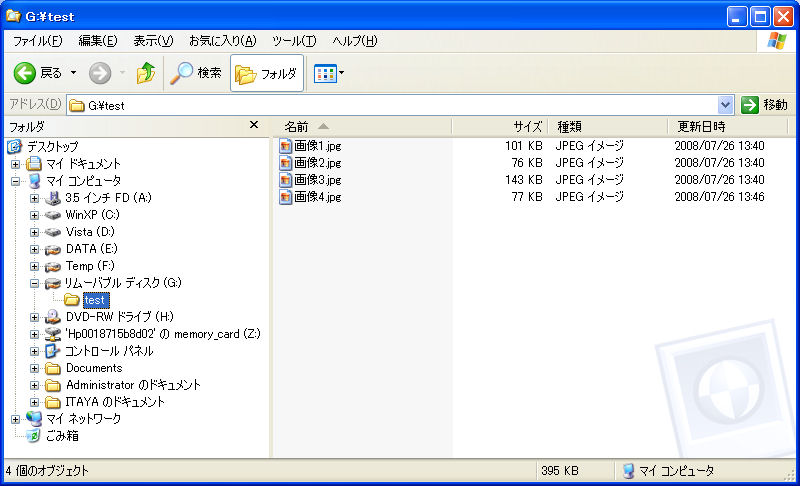Open the address bar dropdown arrow

click(725, 106)
